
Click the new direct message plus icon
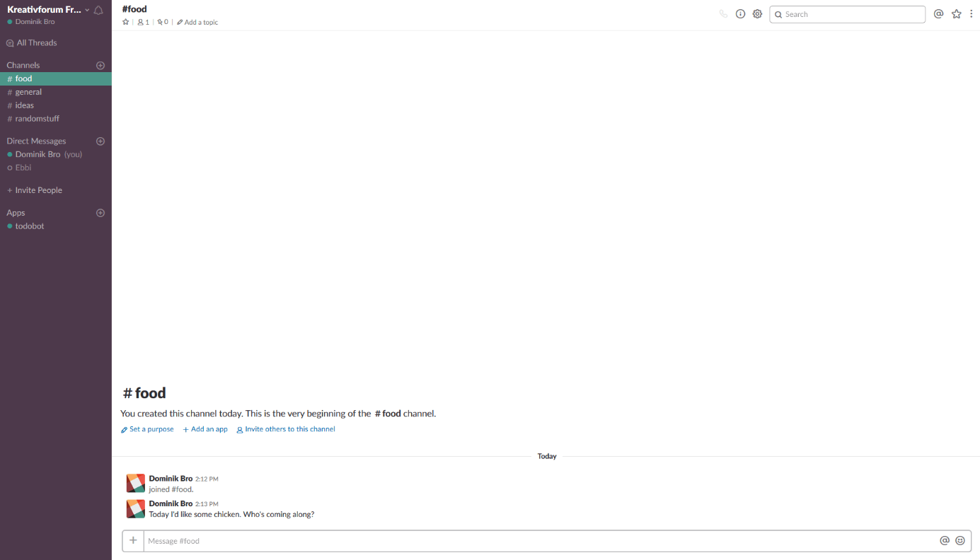[x=100, y=141]
